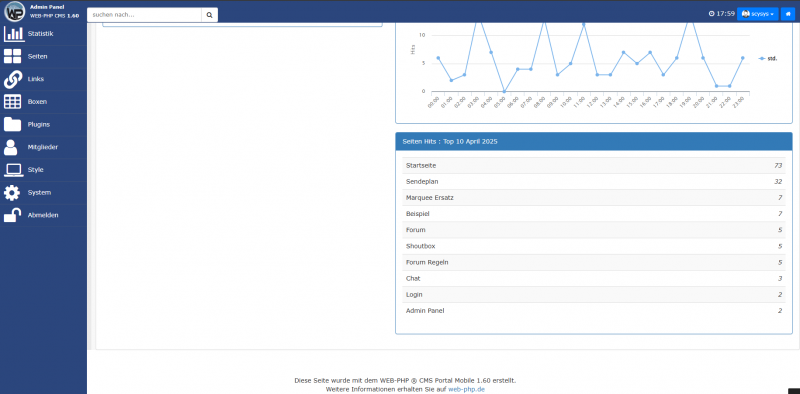
Task: Follow the web-php.de footer link
Action: click(466, 389)
